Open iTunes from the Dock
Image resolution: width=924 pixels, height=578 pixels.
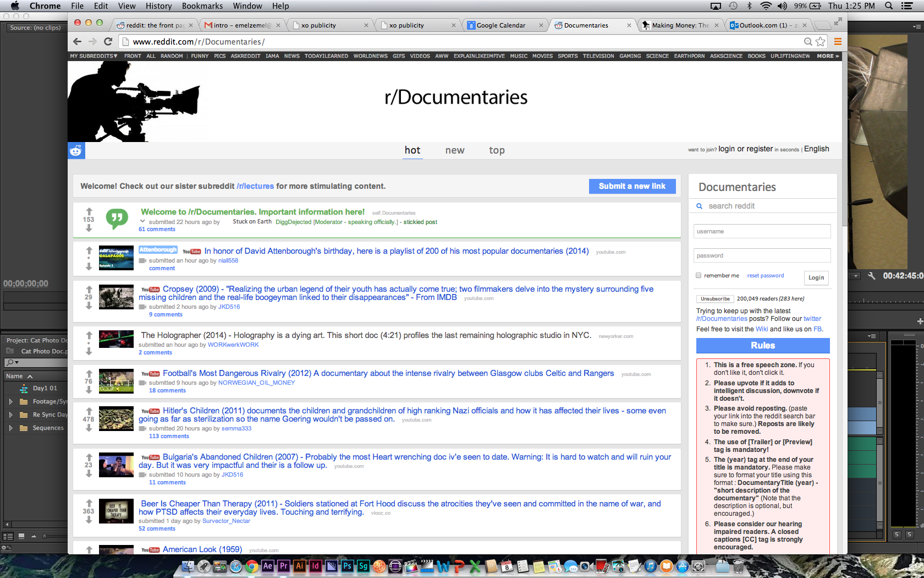[x=650, y=565]
